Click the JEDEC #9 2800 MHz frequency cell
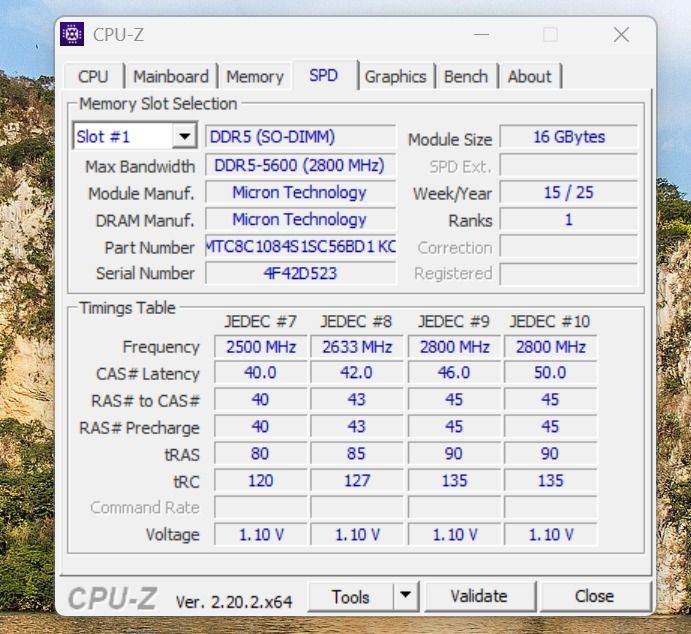 pyautogui.click(x=454, y=347)
